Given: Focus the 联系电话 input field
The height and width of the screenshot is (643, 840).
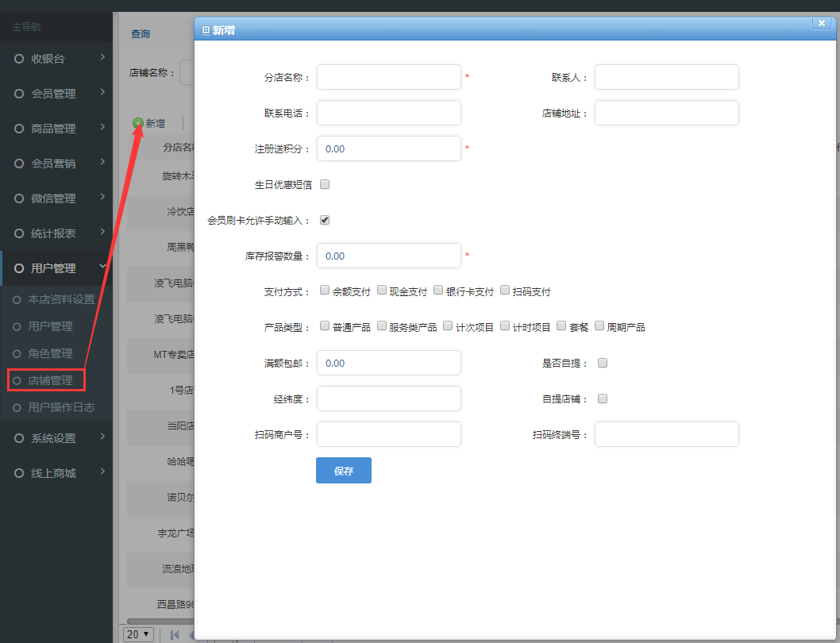Looking at the screenshot, I should (x=389, y=113).
